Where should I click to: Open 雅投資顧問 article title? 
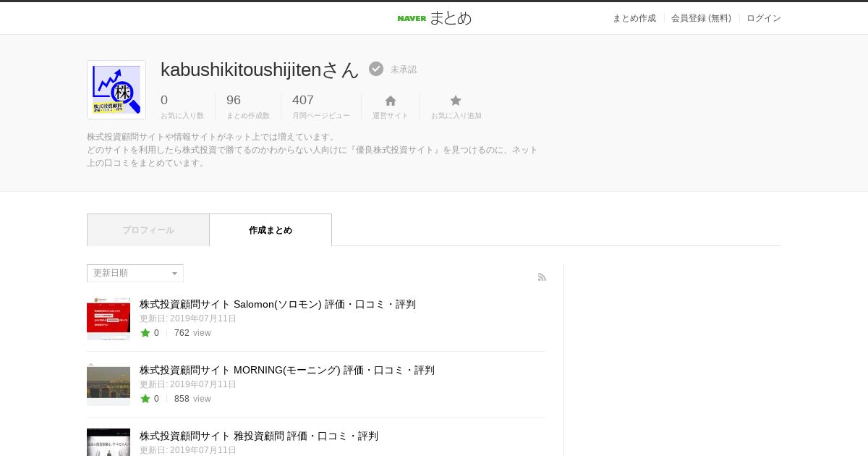click(x=259, y=436)
